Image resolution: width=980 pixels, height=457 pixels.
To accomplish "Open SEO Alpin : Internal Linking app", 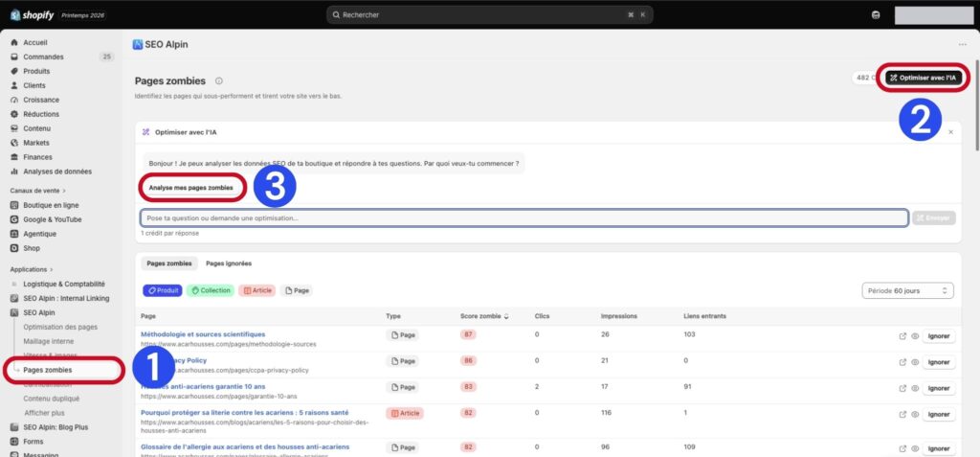I will tap(66, 299).
